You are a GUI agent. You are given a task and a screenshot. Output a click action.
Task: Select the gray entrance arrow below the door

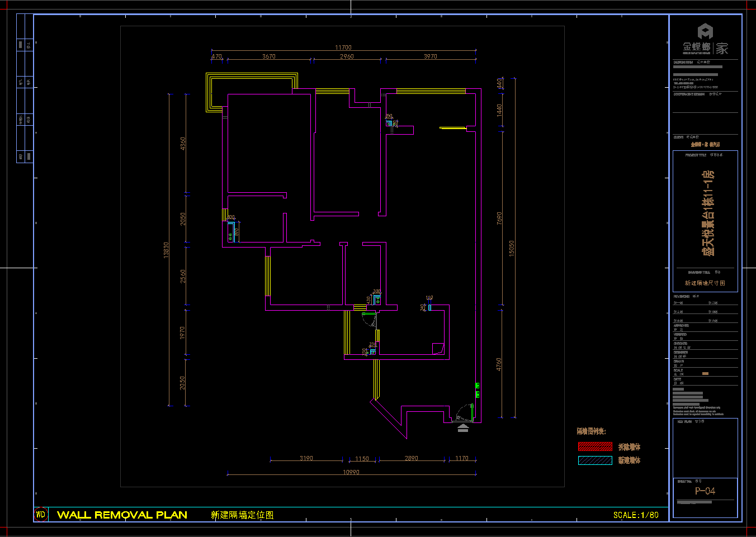463,428
